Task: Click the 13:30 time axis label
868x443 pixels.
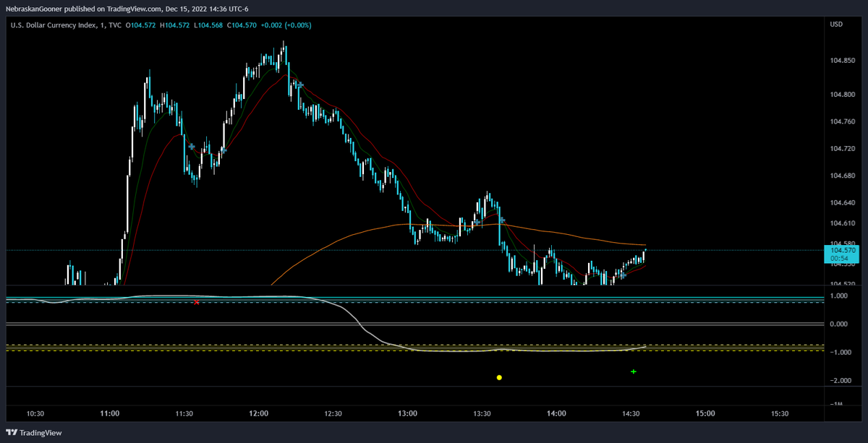Action: (x=482, y=414)
